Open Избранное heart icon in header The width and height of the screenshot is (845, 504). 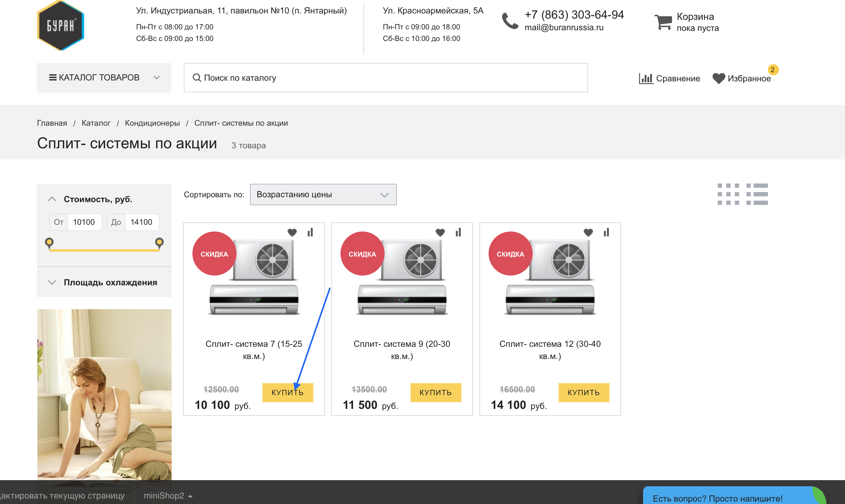(718, 79)
